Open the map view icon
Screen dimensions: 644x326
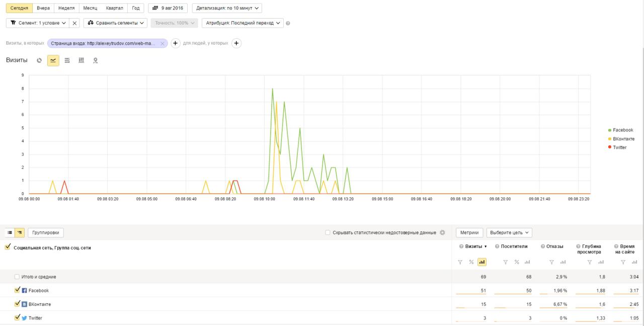[95, 60]
